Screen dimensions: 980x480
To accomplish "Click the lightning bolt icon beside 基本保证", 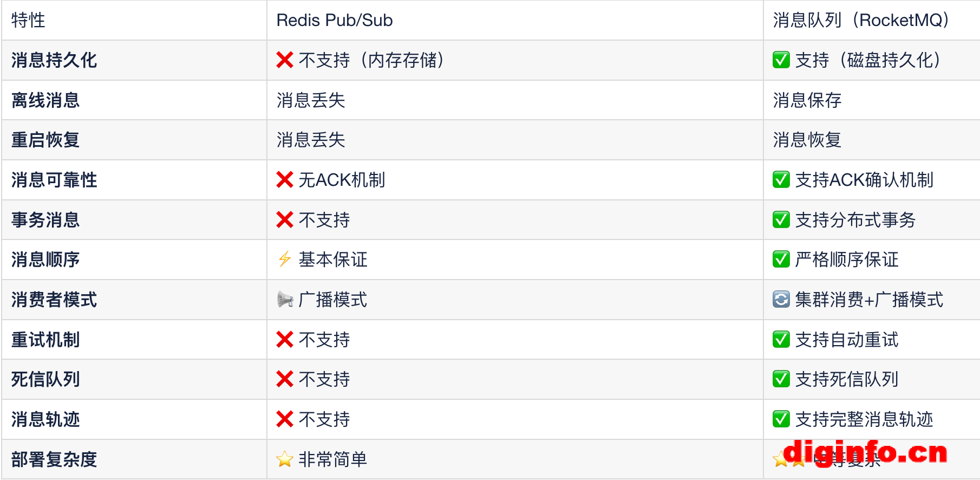I will [x=285, y=260].
